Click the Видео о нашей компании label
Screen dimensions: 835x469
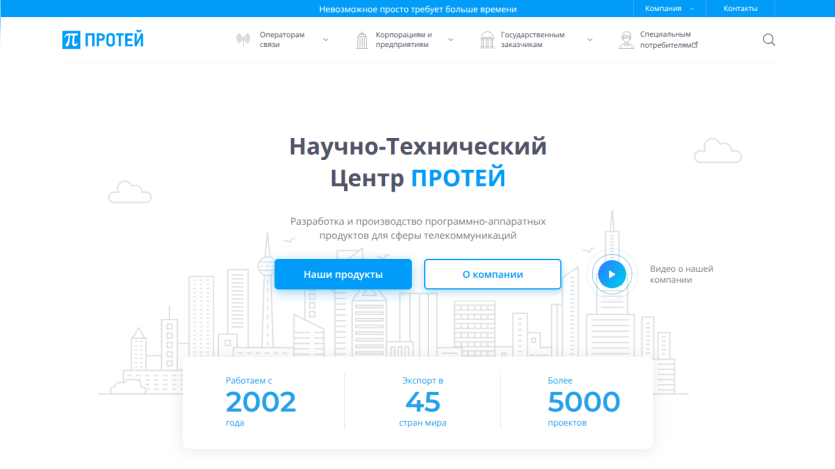(681, 274)
